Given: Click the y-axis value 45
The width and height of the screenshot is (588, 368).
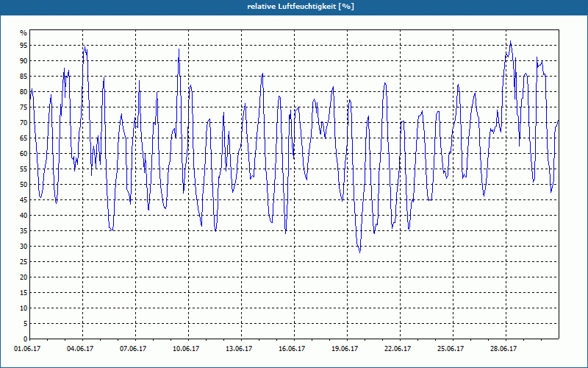Looking at the screenshot, I should click(x=24, y=199).
